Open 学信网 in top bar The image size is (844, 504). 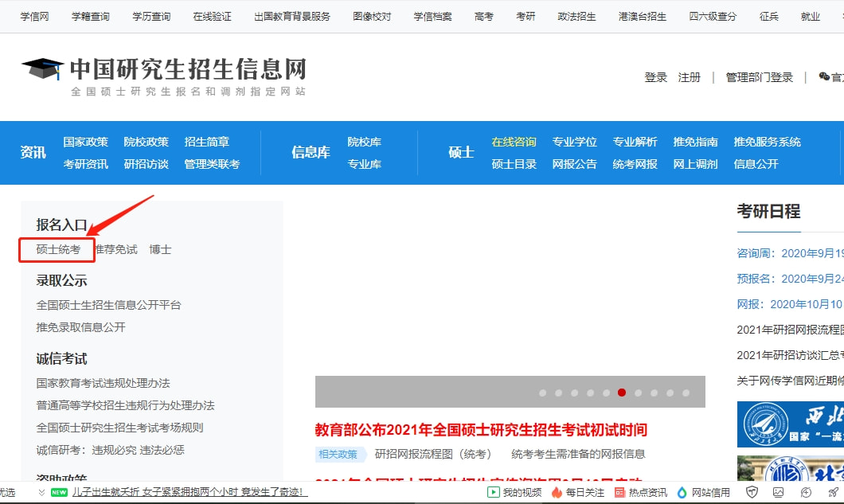click(34, 17)
